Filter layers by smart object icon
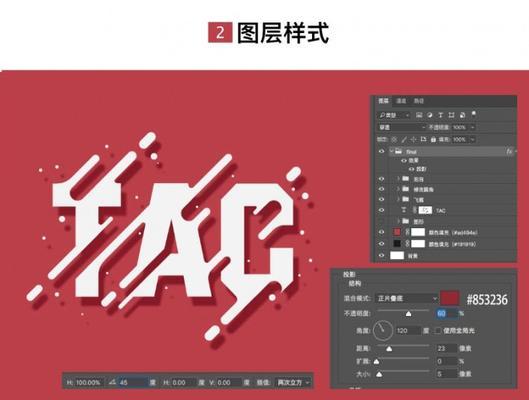 coord(463,115)
